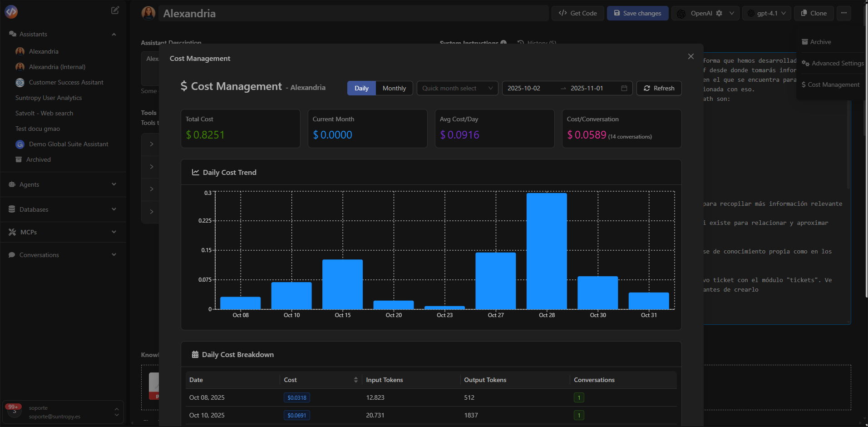Screen dimensions: 868x427
Task: Switch to Daily view
Action: click(361, 88)
